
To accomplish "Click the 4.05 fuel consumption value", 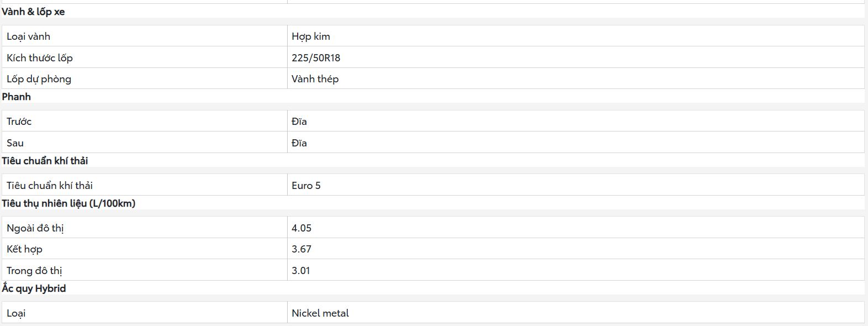I will tap(301, 228).
